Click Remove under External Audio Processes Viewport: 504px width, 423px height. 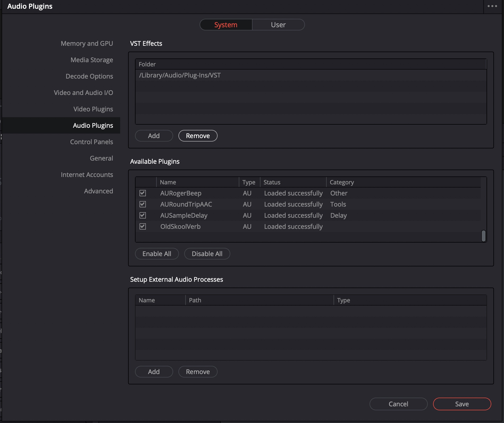coord(198,372)
